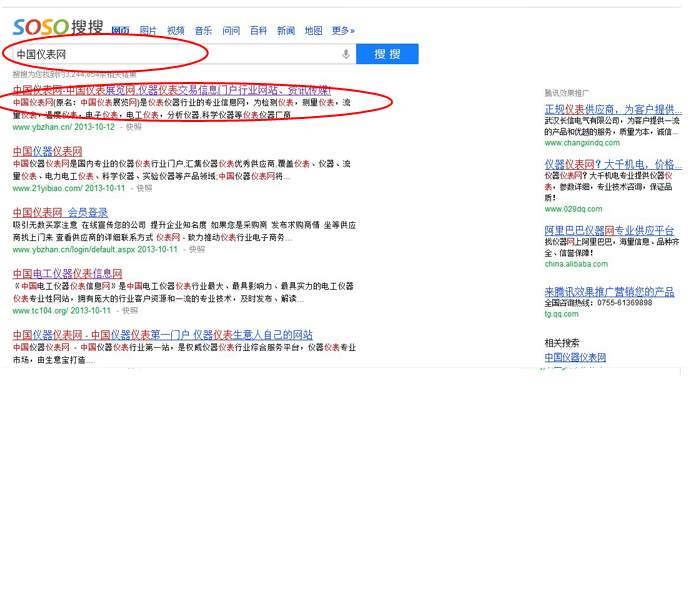This screenshot has width=690, height=600.
Task: Open the 图片 search tab
Action: point(148,31)
